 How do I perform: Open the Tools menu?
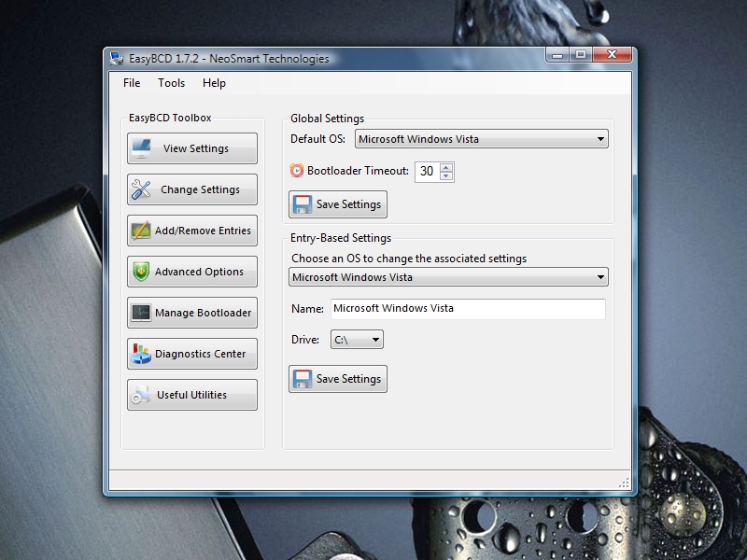(172, 83)
